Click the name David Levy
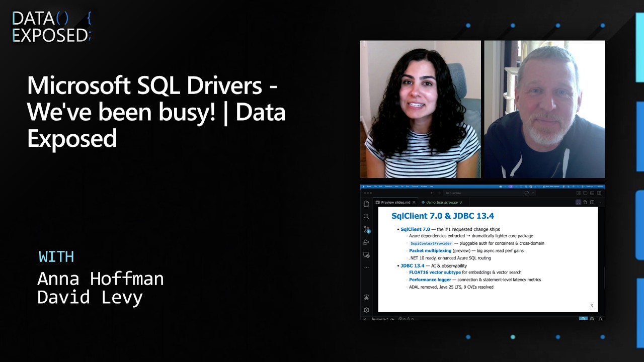The width and height of the screenshot is (644, 362). [x=90, y=297]
